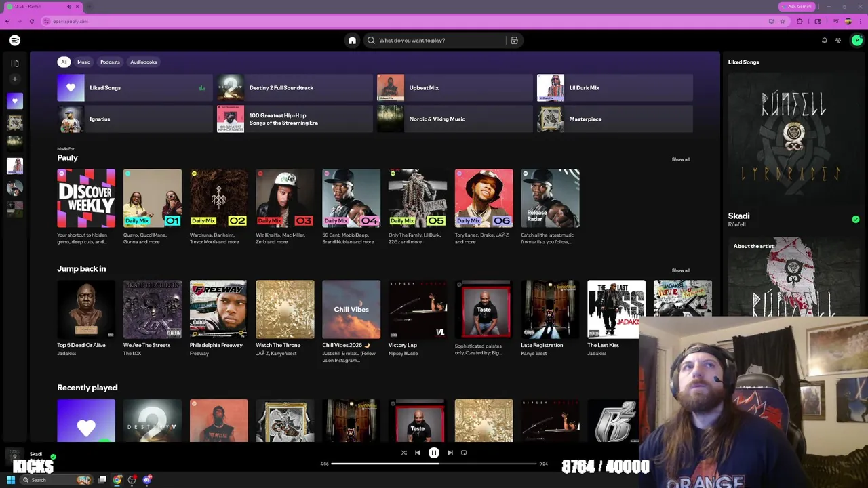Open Discover Weekly playlist cover
Image resolution: width=868 pixels, height=488 pixels.
[86, 198]
